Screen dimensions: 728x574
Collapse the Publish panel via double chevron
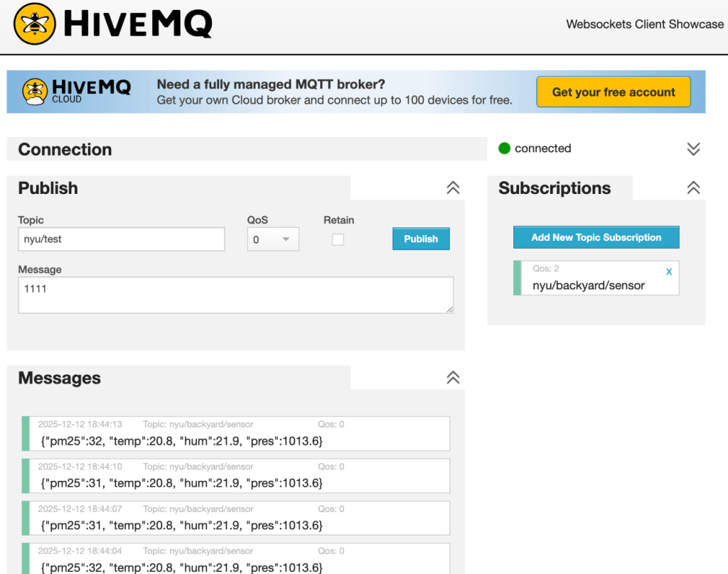click(x=453, y=188)
